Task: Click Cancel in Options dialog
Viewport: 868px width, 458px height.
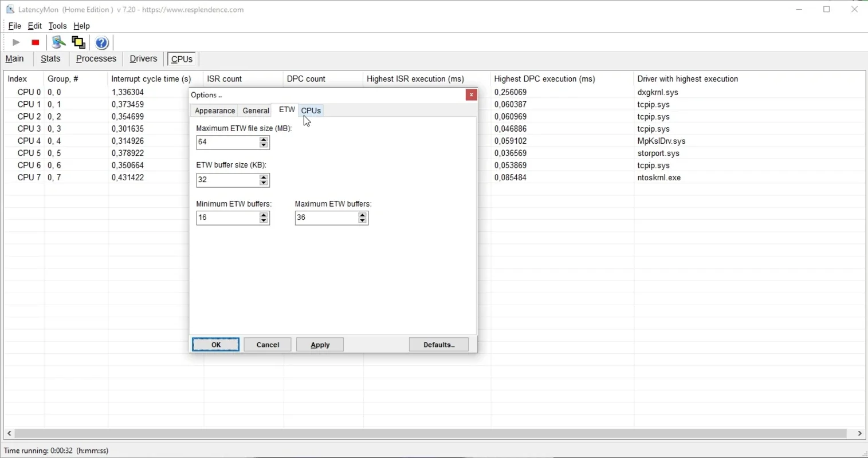Action: (x=268, y=345)
